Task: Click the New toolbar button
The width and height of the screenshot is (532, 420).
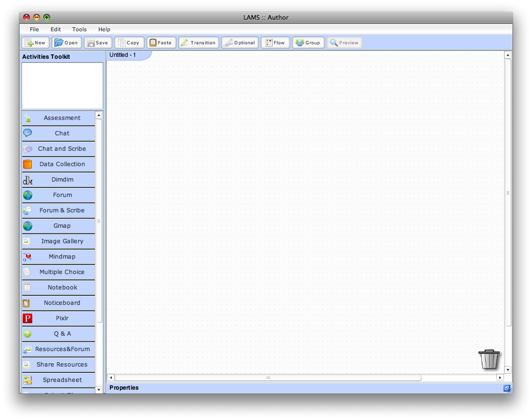Action: pyautogui.click(x=36, y=43)
